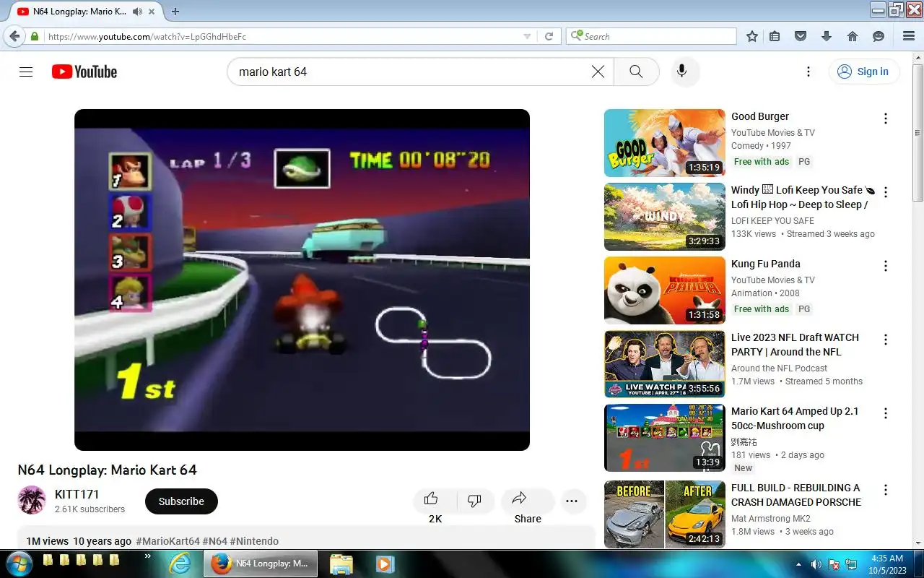Go back with the browser back arrow
The image size is (924, 578).
click(x=14, y=36)
